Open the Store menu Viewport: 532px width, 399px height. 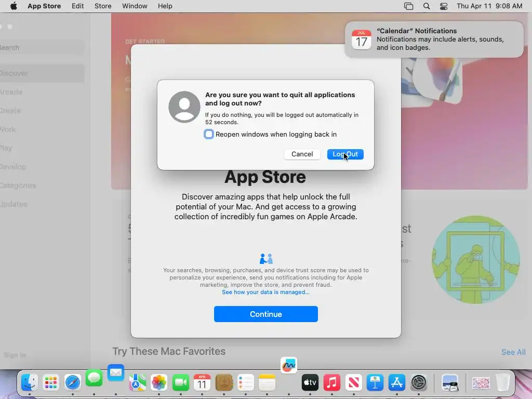pos(103,6)
